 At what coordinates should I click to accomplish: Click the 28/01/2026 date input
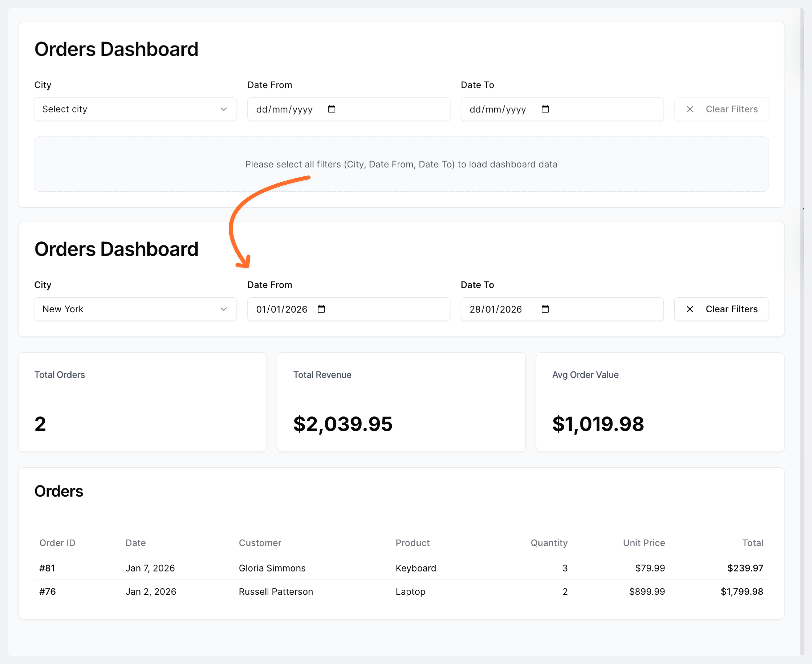[x=496, y=309]
